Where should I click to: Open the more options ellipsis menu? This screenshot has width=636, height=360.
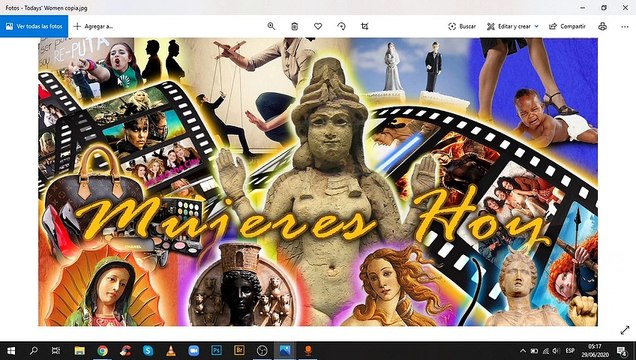(625, 26)
